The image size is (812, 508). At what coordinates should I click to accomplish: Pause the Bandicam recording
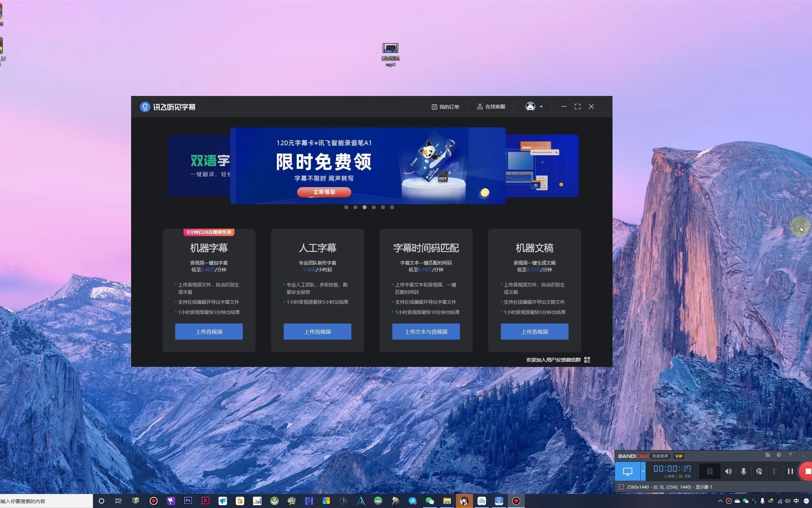(x=790, y=471)
